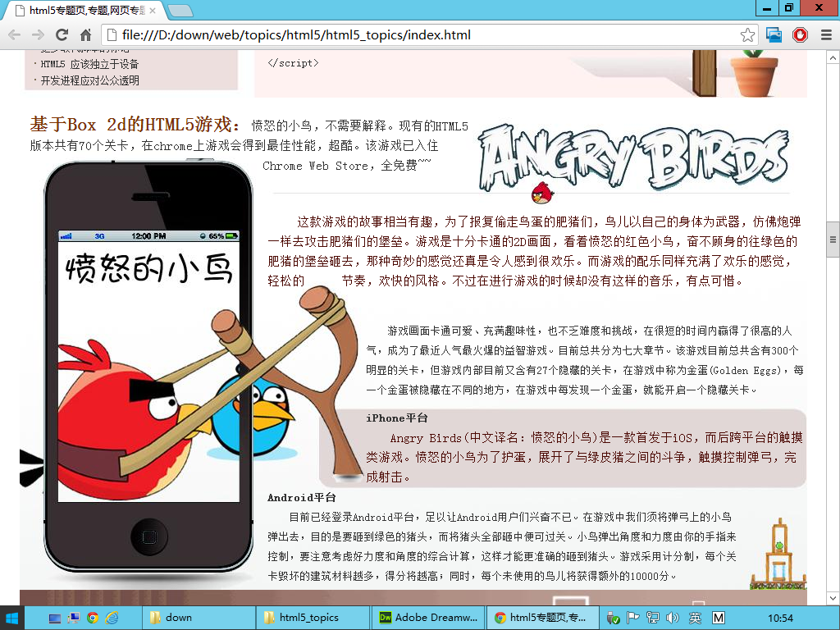Click the </script> code text

(x=293, y=62)
